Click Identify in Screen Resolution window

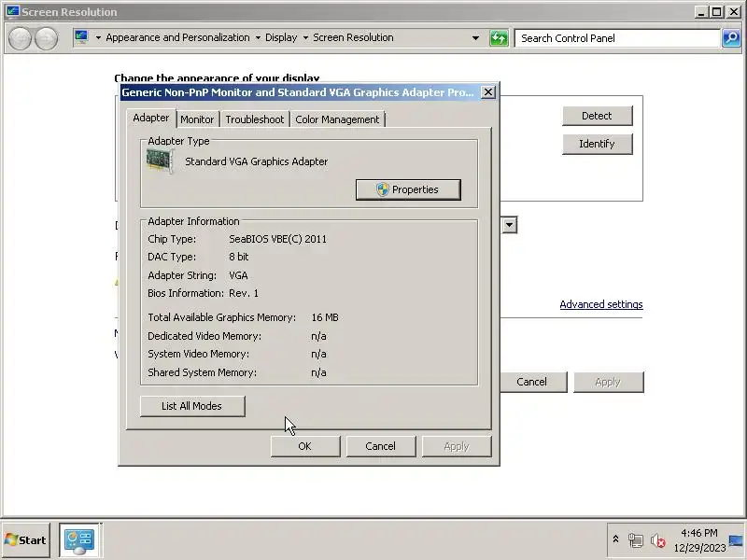pyautogui.click(x=598, y=144)
